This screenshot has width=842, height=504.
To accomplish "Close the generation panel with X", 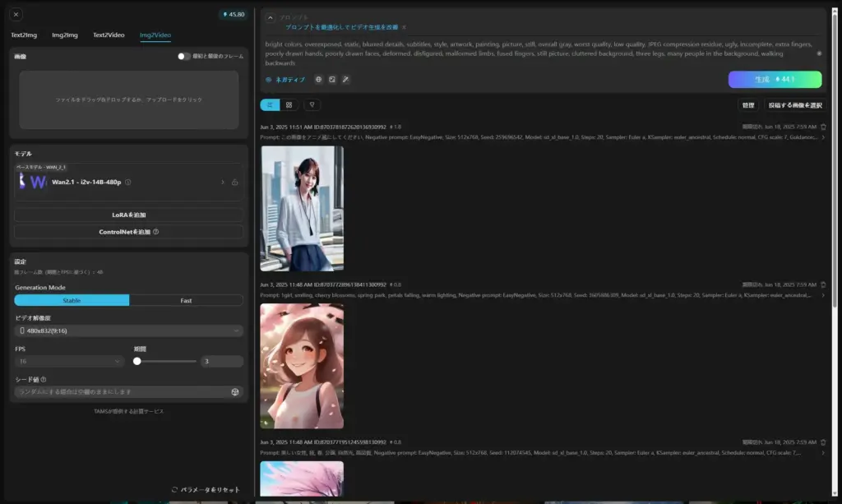I will (16, 14).
